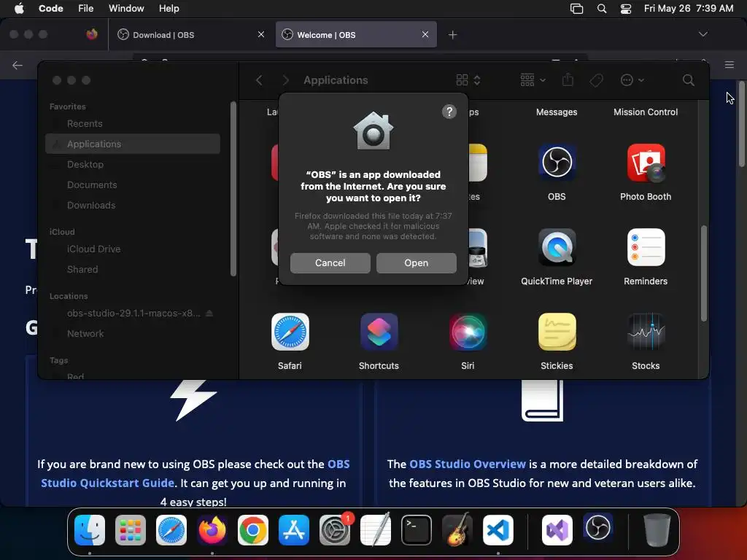
Task: Close the Welcome | OBS tab
Action: pos(425,34)
